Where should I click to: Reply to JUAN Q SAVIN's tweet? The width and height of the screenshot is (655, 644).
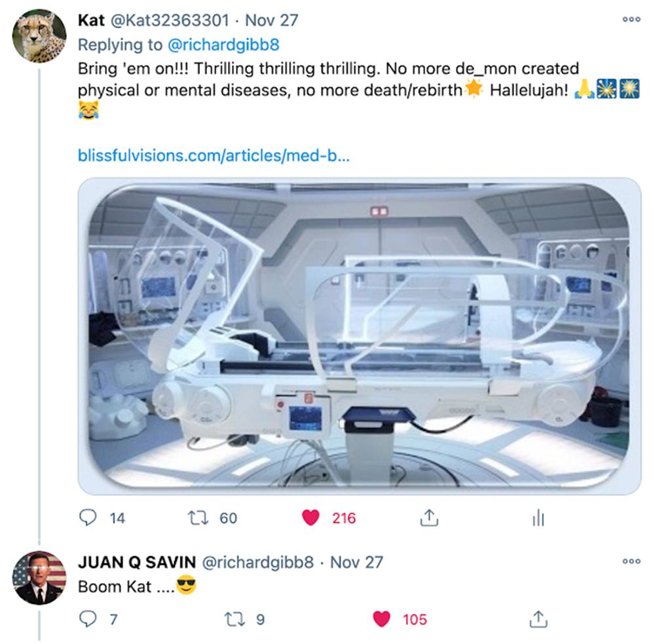point(88,619)
